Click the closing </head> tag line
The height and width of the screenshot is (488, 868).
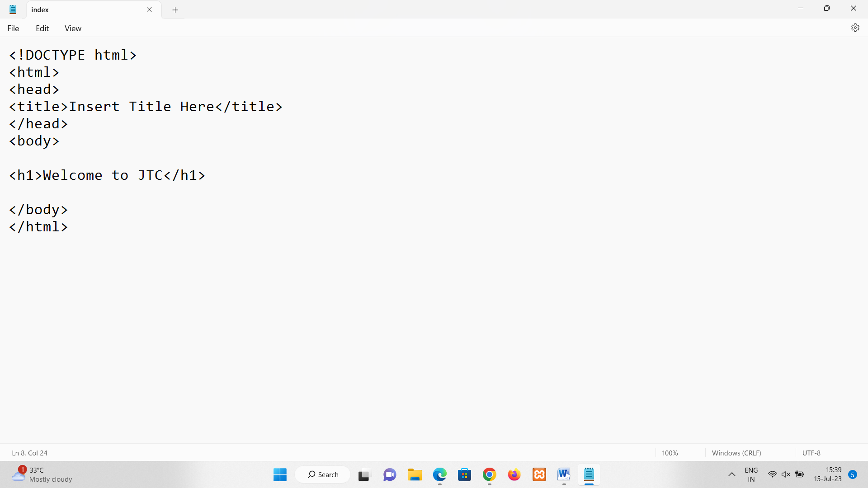coord(38,124)
